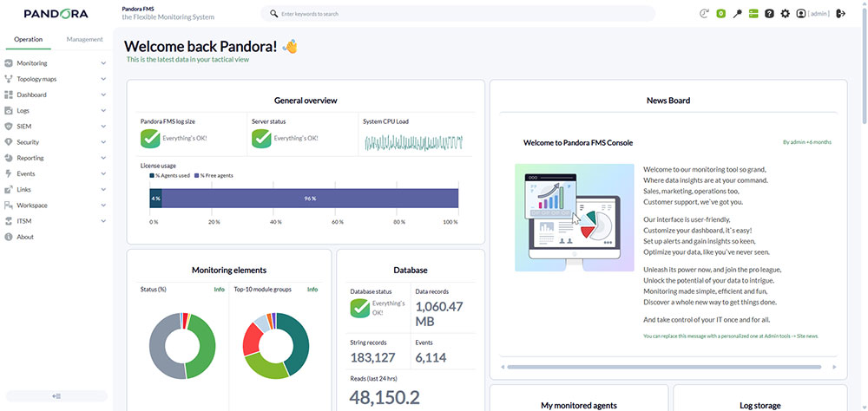Click News Board scroll left arrow

[502, 367]
